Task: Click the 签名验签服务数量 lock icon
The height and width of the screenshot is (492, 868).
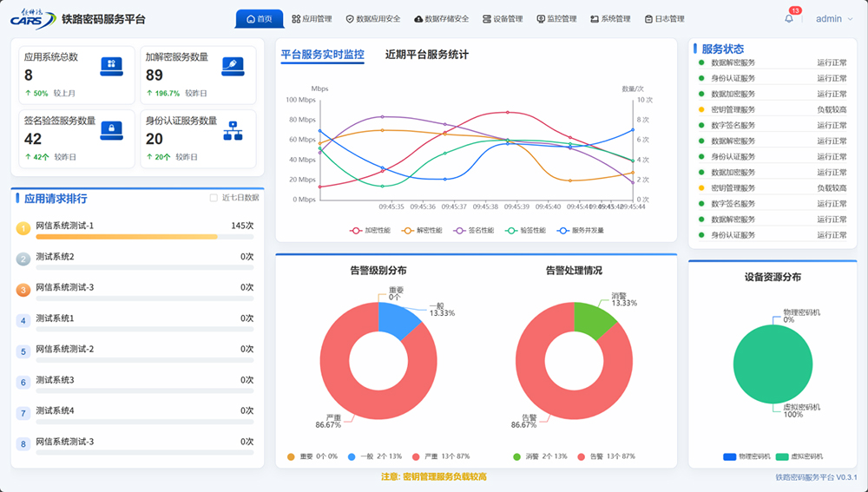Action: tap(109, 129)
